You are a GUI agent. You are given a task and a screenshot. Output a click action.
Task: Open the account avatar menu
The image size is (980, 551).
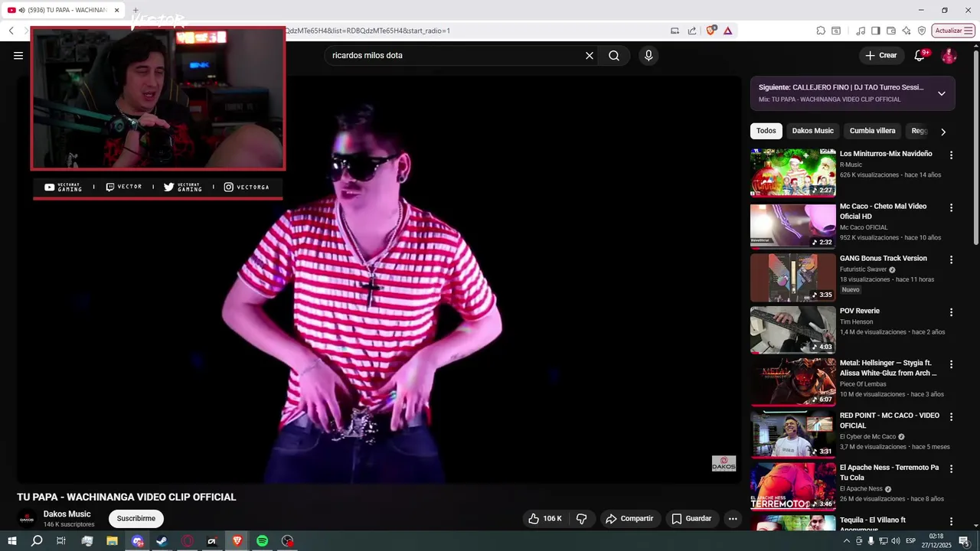click(x=949, y=55)
